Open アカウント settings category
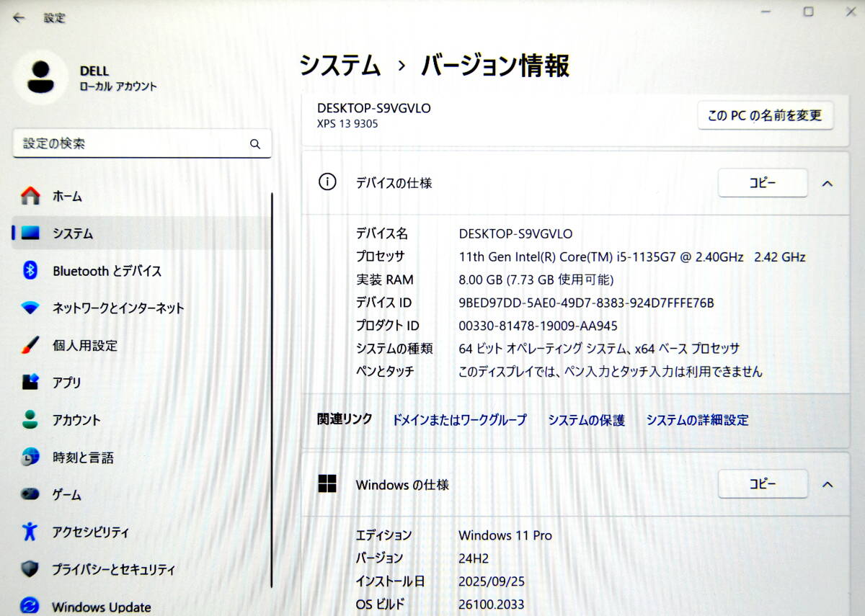865x616 pixels. pos(141,420)
